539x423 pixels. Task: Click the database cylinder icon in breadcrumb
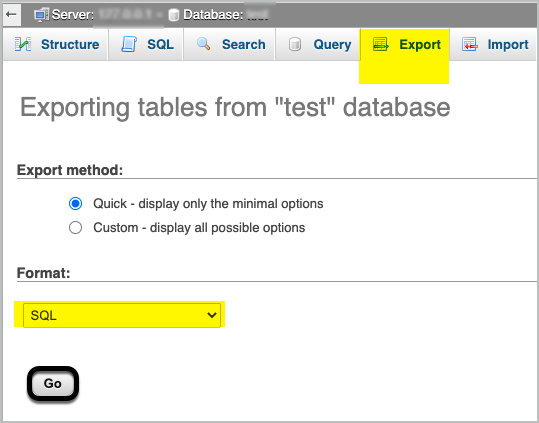point(174,15)
